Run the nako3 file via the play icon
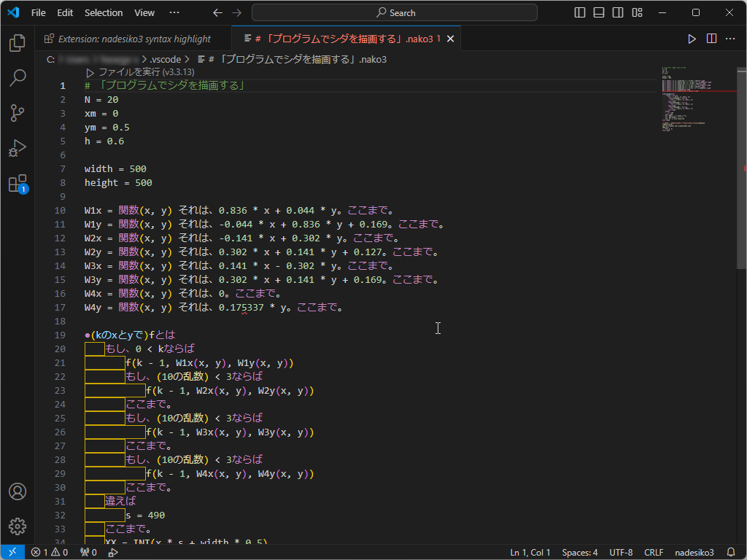Viewport: 747px width, 560px height. click(x=691, y=38)
